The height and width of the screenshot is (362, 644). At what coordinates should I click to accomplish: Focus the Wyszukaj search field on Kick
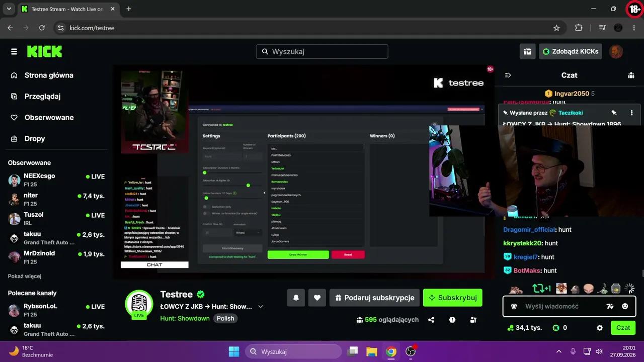point(322,52)
